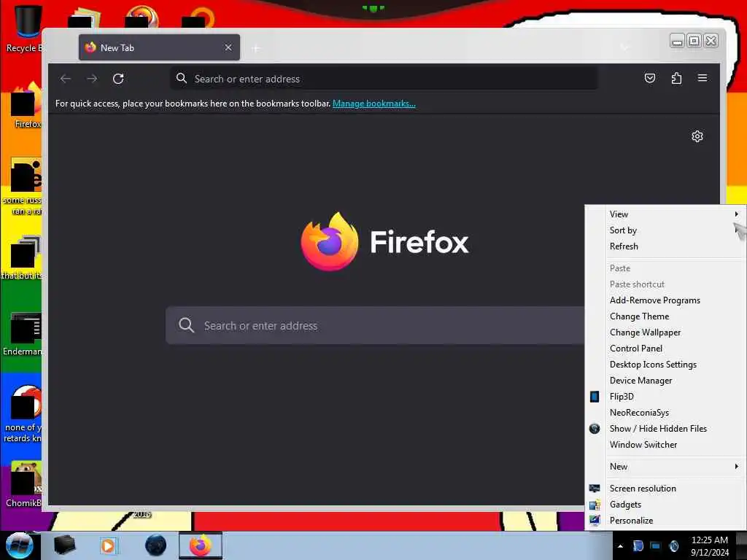This screenshot has height=560, width=747.
Task: Minimize the Firefox window
Action: [677, 41]
